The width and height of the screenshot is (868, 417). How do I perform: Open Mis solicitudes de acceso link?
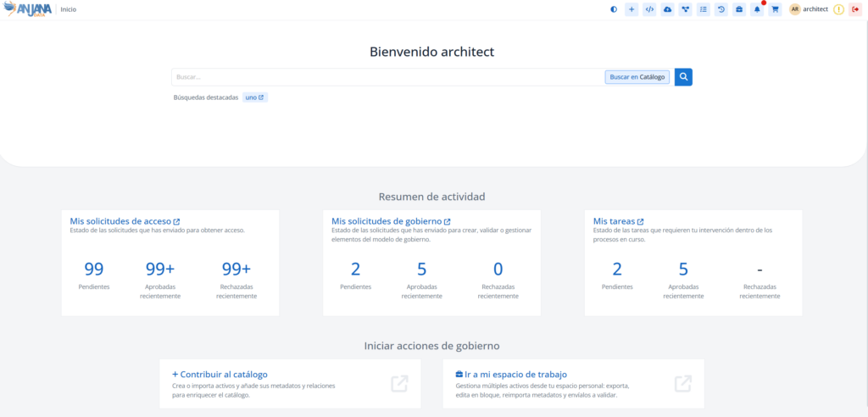pos(125,221)
